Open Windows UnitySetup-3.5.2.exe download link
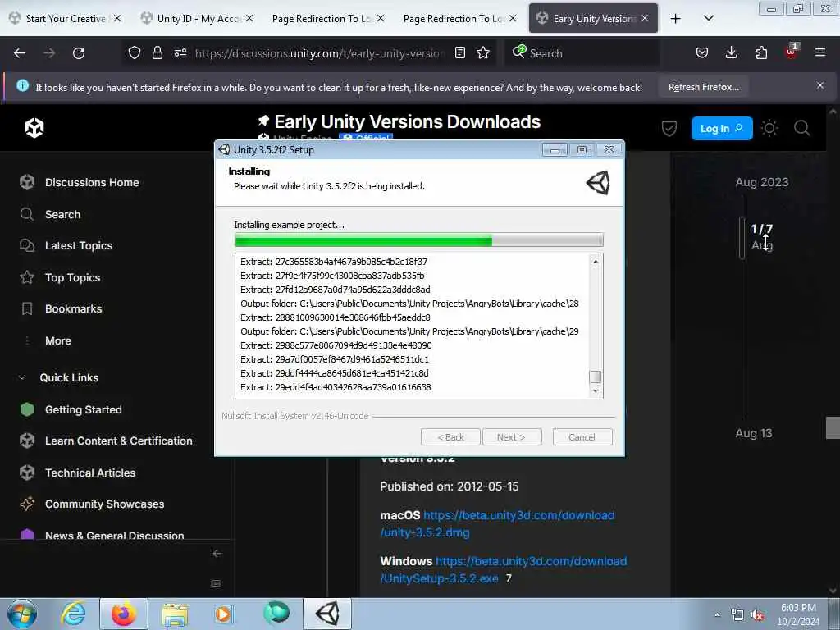 coord(503,570)
